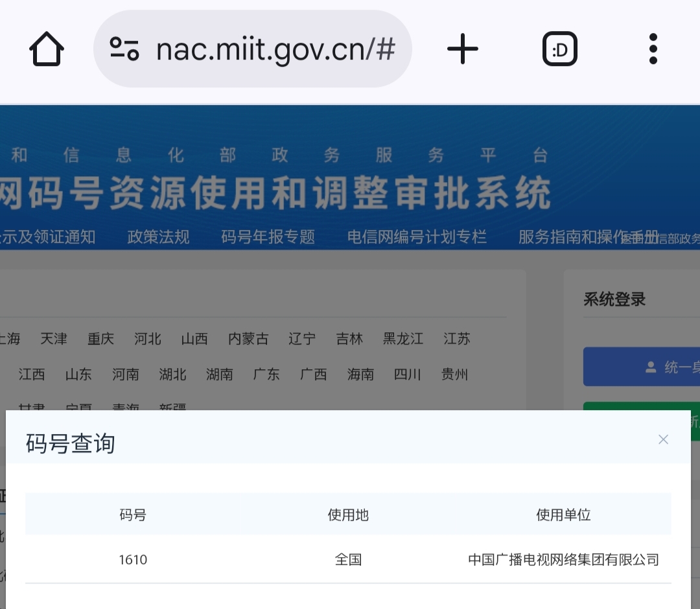Select 四川 province link
This screenshot has width=700, height=609.
(408, 374)
